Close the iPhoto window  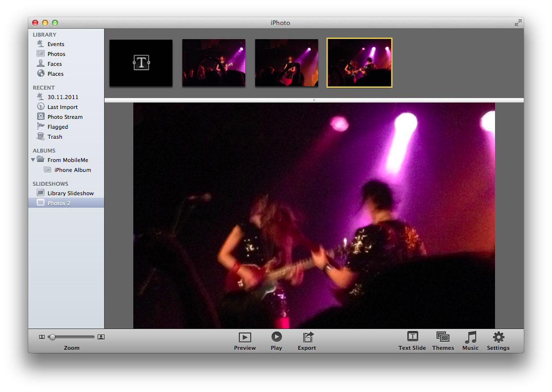click(x=35, y=23)
